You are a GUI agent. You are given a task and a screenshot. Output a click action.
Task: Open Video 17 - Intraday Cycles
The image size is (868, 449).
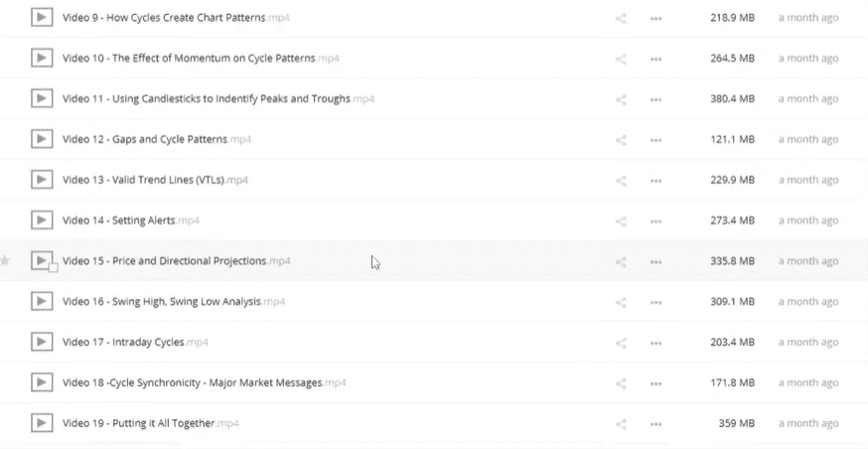(x=135, y=342)
